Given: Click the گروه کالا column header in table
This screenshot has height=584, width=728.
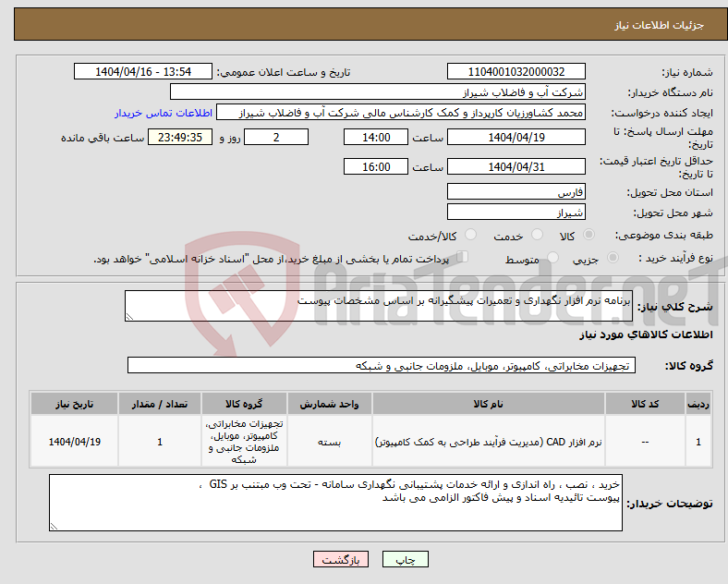Looking at the screenshot, I should (x=244, y=404).
